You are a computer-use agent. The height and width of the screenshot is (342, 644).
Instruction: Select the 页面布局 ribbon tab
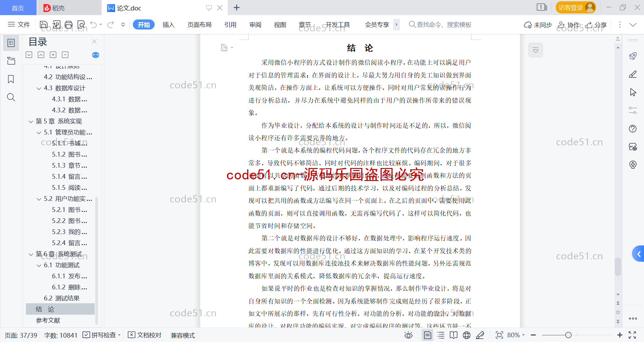click(x=199, y=24)
